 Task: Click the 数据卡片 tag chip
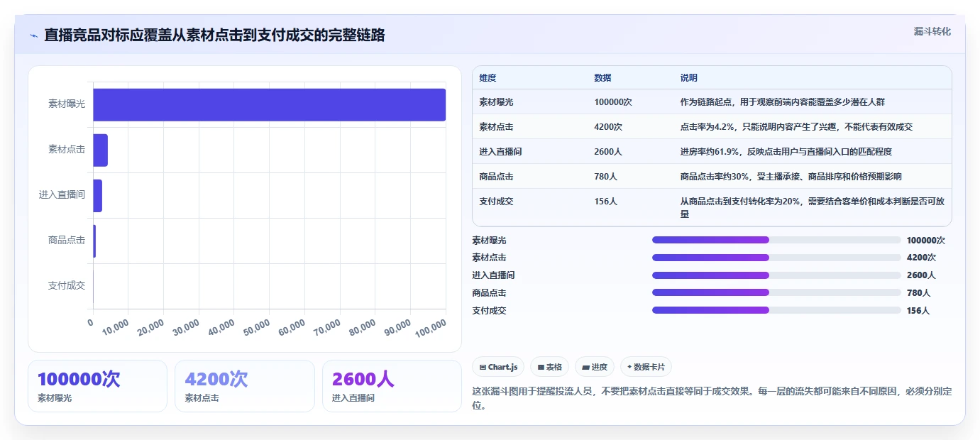click(646, 367)
